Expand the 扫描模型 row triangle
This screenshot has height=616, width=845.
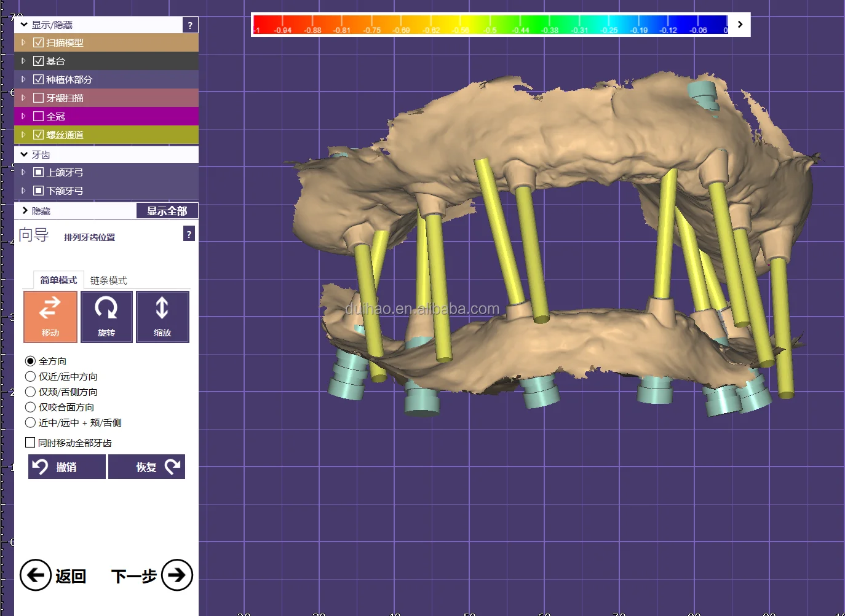(x=23, y=42)
